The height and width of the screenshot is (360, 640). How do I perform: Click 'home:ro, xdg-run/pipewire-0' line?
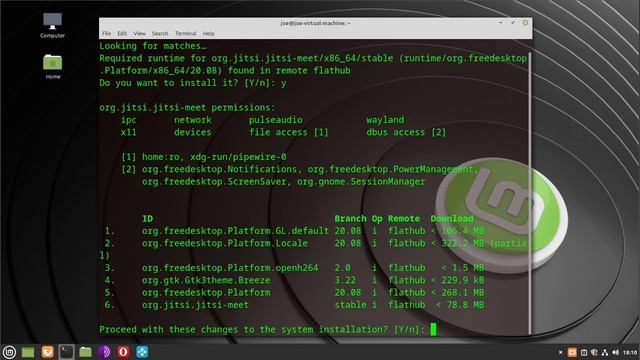(214, 157)
